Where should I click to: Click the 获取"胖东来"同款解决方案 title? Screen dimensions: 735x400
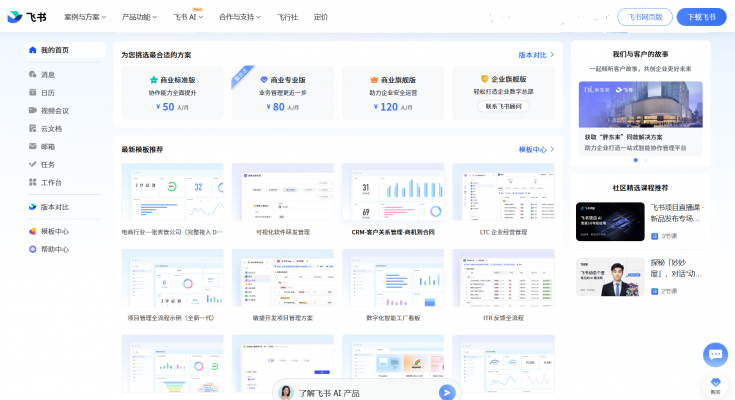(623, 137)
